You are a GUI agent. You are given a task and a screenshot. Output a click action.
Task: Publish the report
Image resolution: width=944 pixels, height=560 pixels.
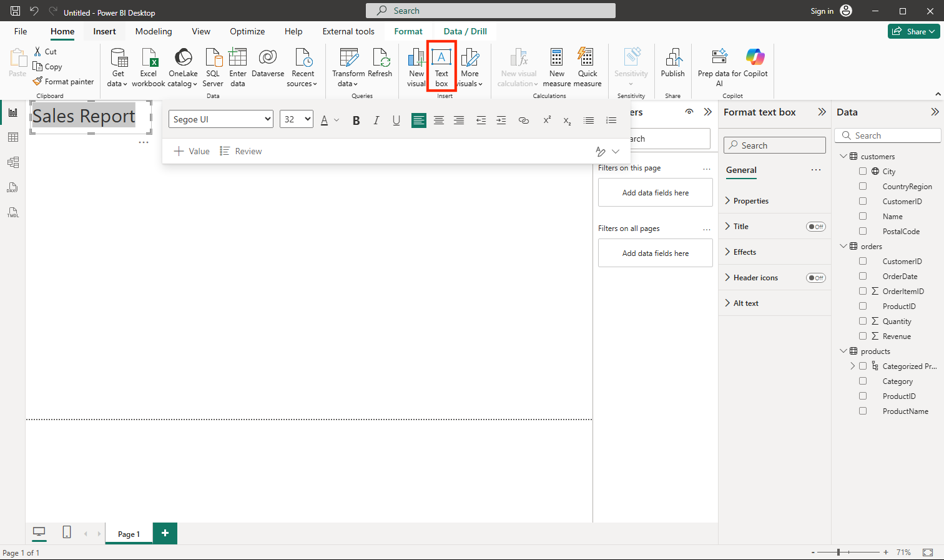[x=673, y=62]
